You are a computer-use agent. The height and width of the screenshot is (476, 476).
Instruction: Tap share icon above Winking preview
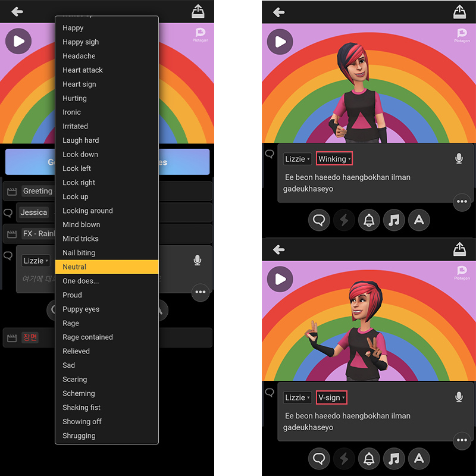(459, 12)
